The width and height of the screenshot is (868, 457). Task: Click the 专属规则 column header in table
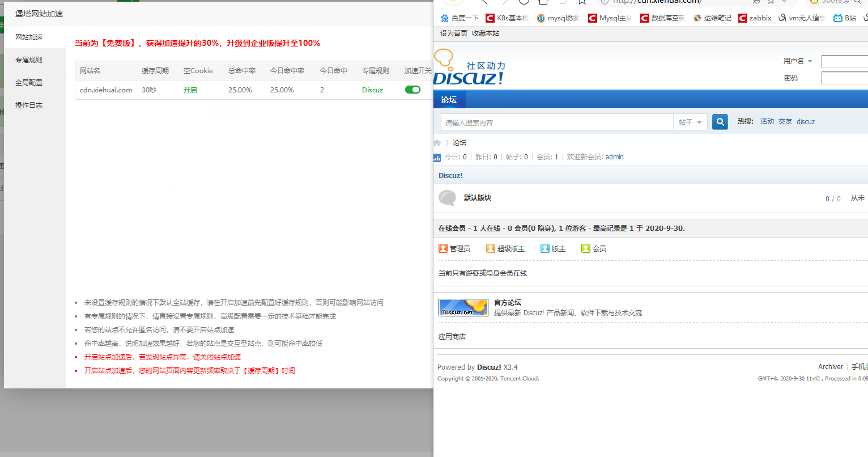click(x=376, y=71)
